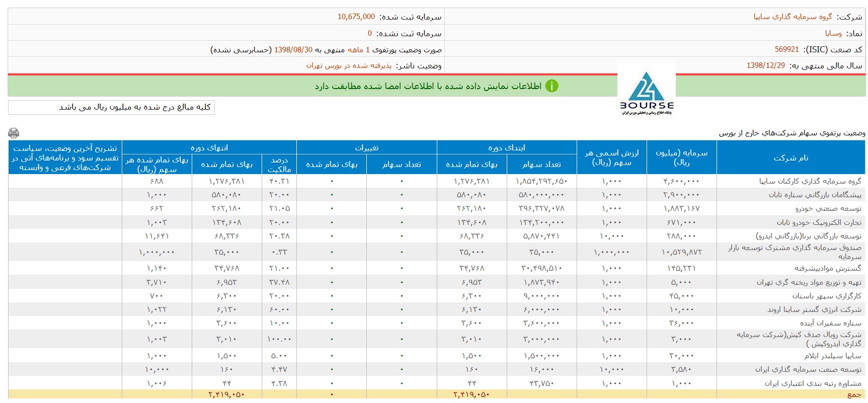Select the row توسعه صنعتی خودرو
The width and height of the screenshot is (868, 403).
pos(828,208)
